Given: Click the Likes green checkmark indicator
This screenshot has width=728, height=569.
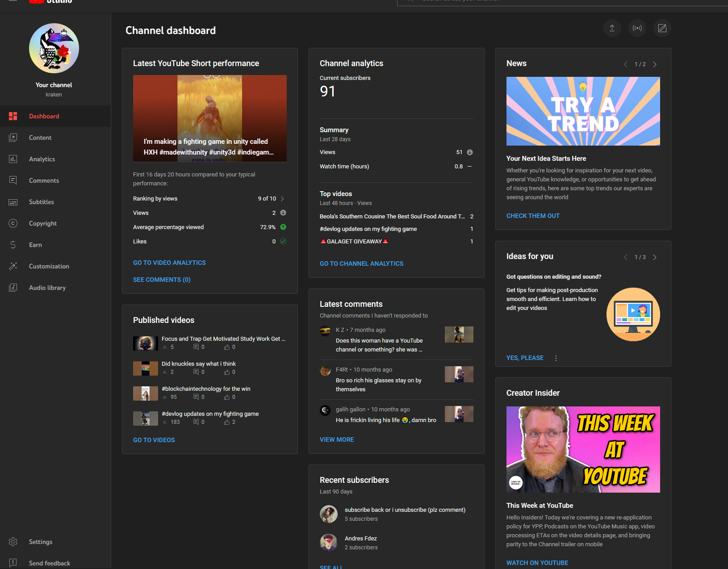Looking at the screenshot, I should click(x=283, y=241).
